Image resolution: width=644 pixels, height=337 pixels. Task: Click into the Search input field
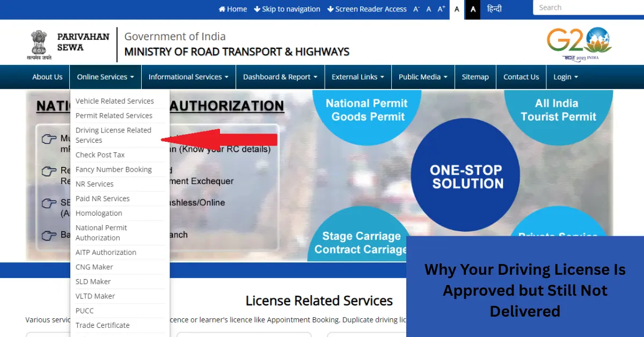(x=588, y=8)
